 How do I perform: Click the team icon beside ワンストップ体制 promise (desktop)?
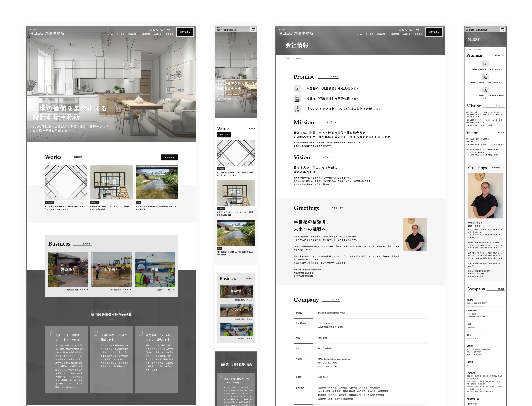[x=297, y=109]
